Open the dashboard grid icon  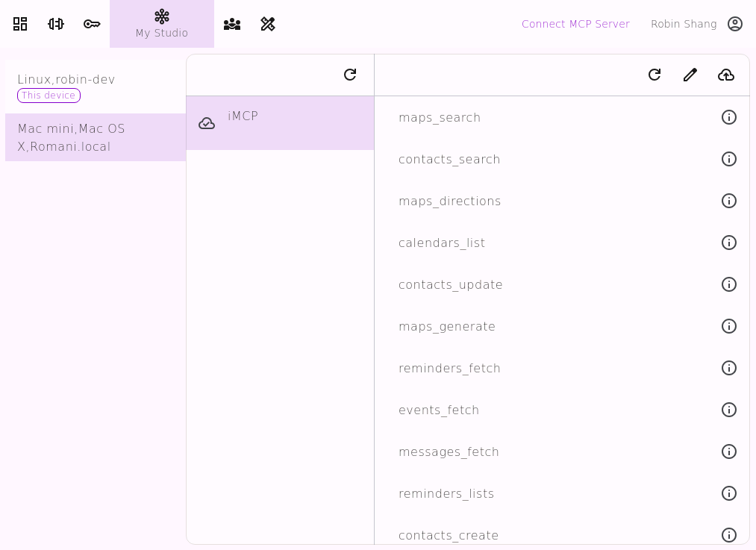pyautogui.click(x=20, y=24)
